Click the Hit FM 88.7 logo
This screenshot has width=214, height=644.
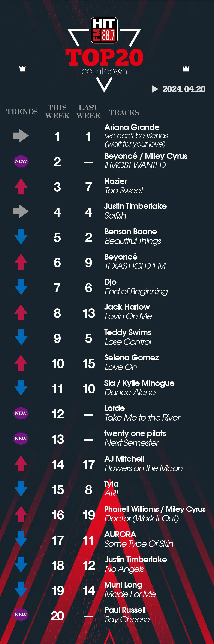104,30
